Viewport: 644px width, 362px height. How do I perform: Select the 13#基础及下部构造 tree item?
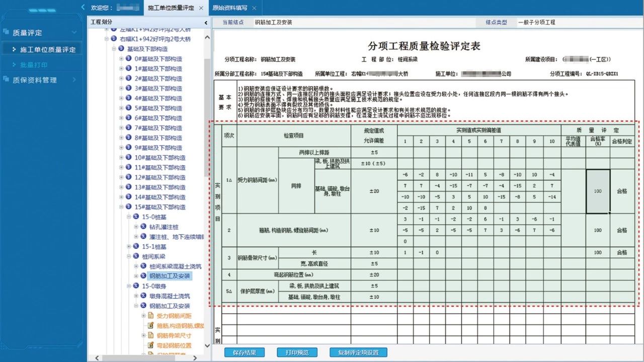click(x=160, y=187)
